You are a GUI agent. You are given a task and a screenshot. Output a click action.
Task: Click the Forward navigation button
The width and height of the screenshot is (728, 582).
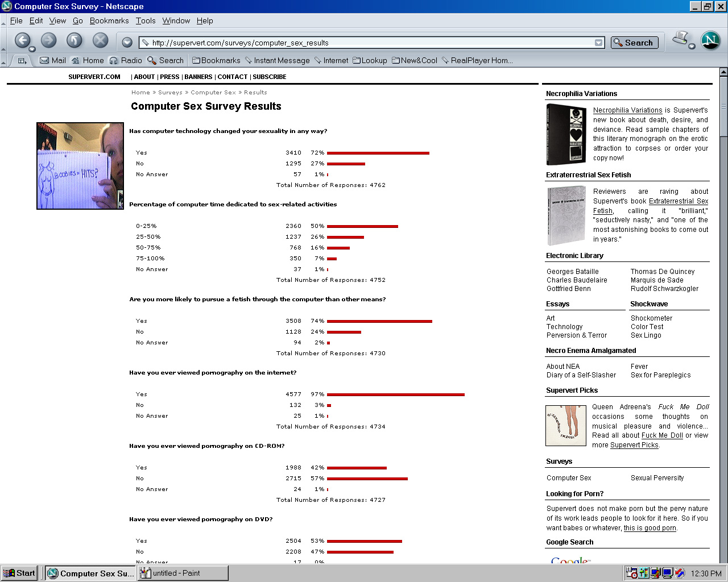click(48, 40)
